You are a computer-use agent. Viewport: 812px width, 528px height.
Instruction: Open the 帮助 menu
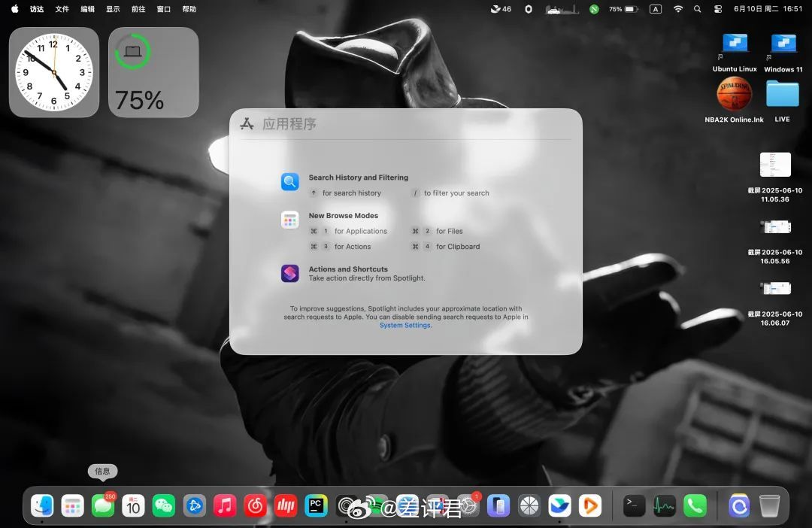[189, 9]
